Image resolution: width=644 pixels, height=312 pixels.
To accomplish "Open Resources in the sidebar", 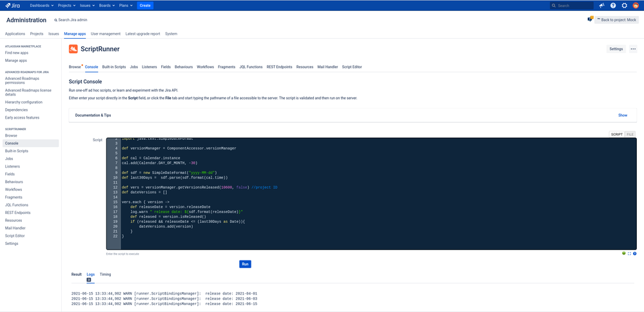I will click(x=14, y=220).
